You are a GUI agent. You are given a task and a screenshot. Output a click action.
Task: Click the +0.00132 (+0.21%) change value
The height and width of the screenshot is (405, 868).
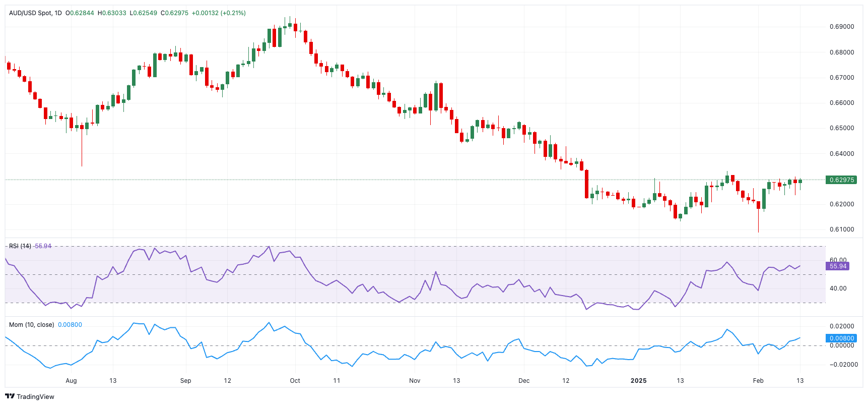click(219, 13)
